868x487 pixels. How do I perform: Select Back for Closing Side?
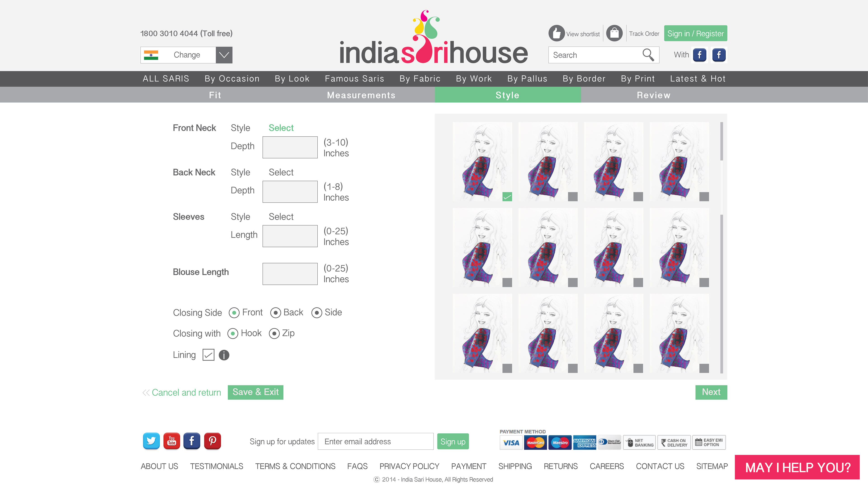[276, 313]
